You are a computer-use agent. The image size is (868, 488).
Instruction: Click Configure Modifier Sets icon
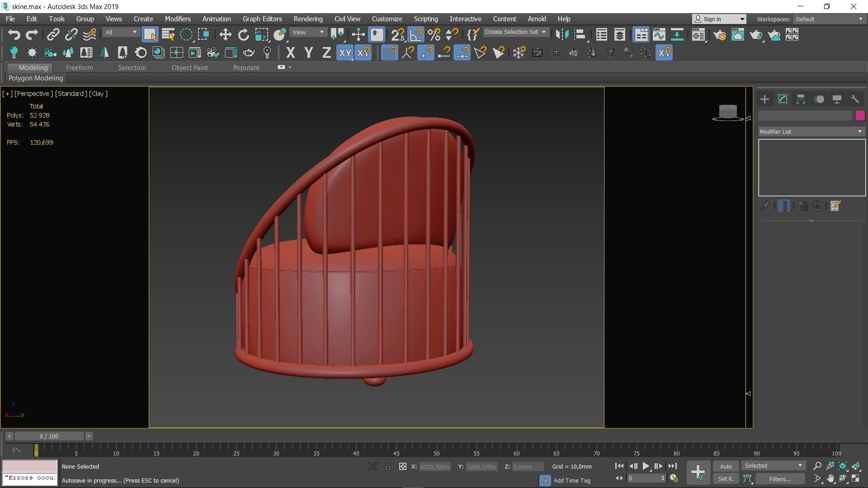(835, 206)
